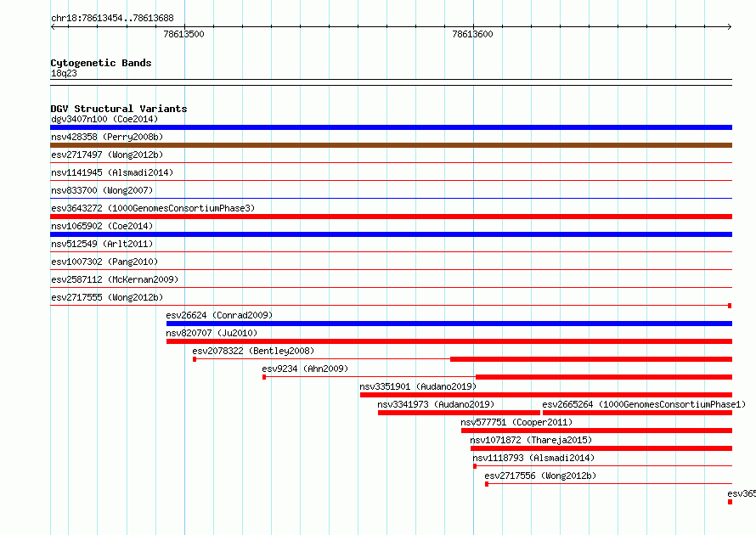The width and height of the screenshot is (756, 535).
Task: Open esv9234 (Ahn2009) variant
Action: point(305,369)
